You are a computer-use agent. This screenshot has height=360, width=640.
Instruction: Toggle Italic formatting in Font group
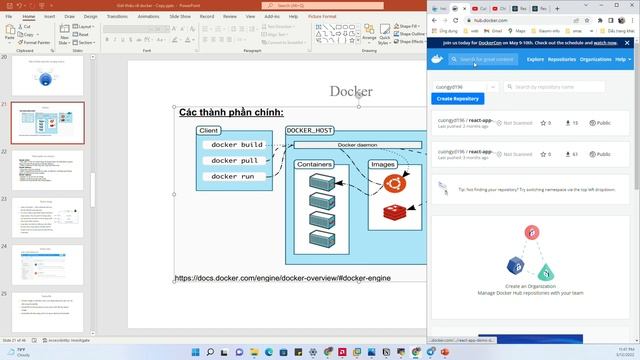coord(115,40)
